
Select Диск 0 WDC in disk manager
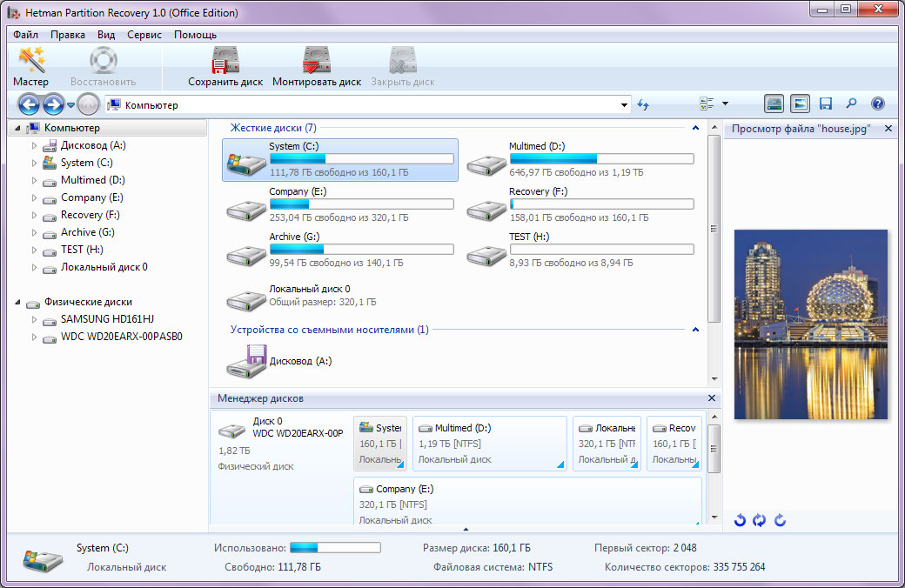(282, 443)
